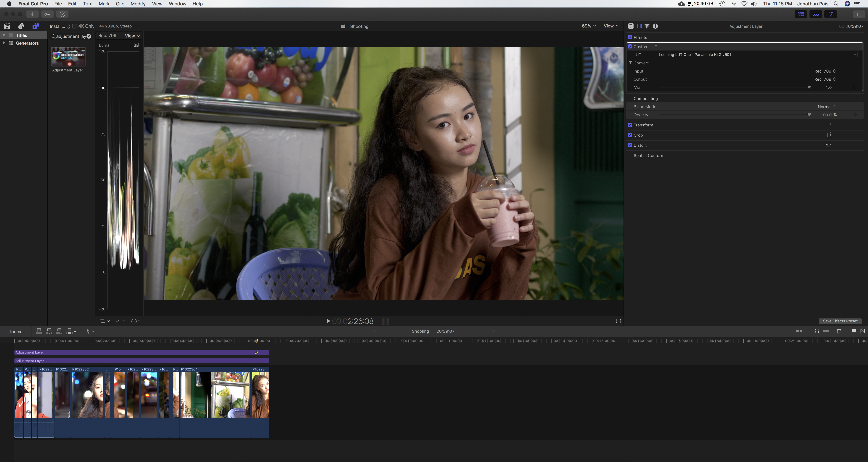The width and height of the screenshot is (868, 462).
Task: Toggle the full screen viewer icon
Action: click(x=618, y=321)
